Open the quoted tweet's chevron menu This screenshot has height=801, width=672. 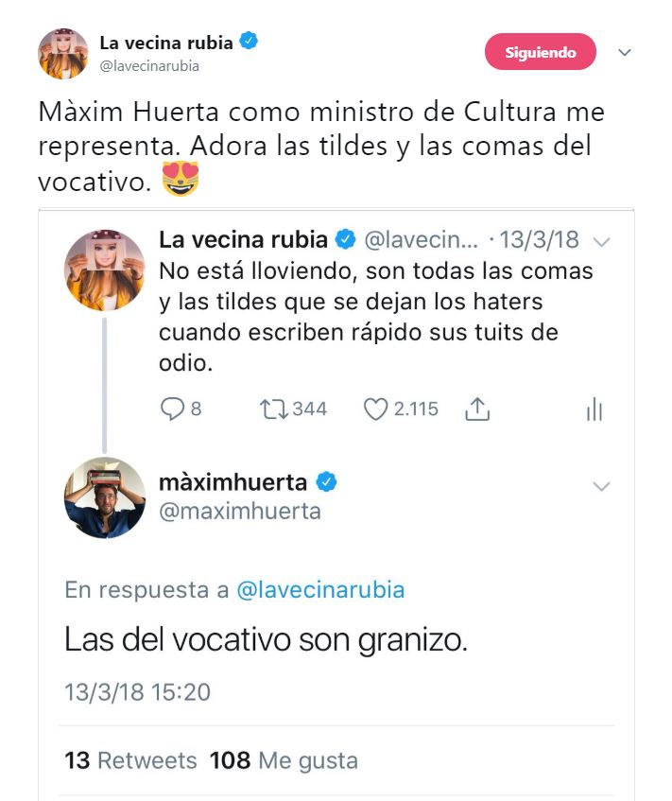coord(602,241)
